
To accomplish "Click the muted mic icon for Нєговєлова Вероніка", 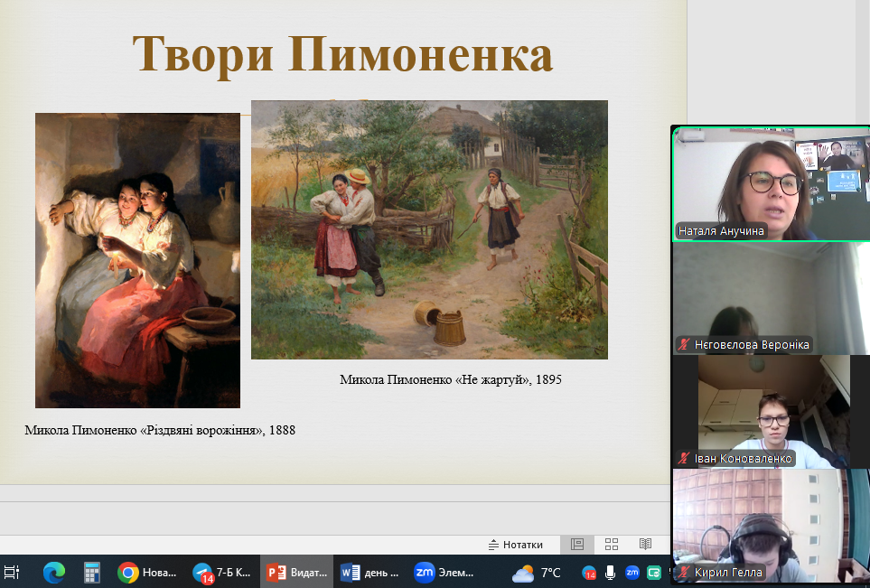I will [684, 344].
